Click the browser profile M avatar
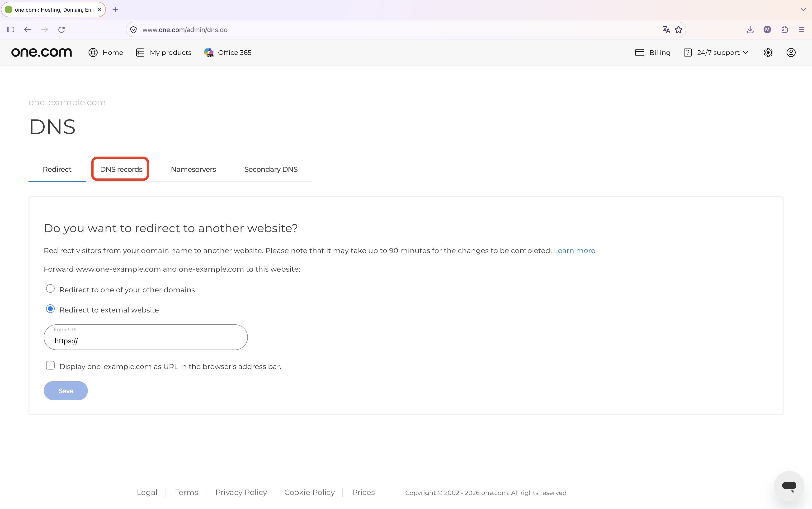This screenshot has width=812, height=509. pyautogui.click(x=767, y=30)
